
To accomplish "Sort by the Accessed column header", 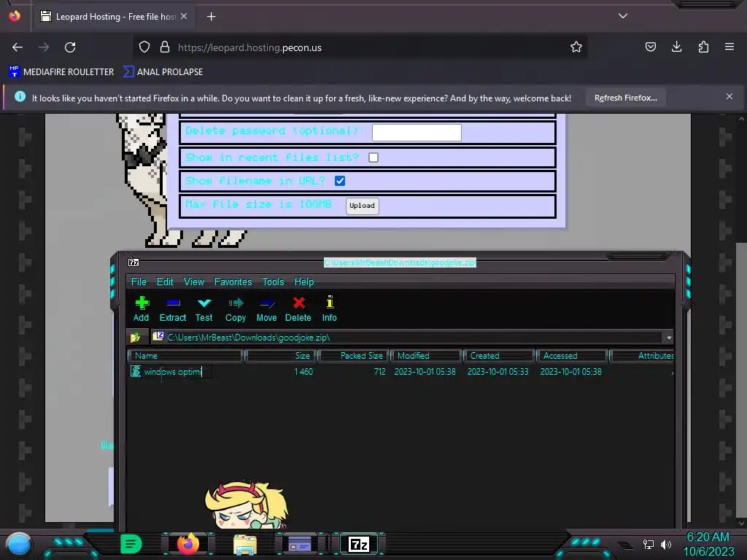I will coord(572,356).
